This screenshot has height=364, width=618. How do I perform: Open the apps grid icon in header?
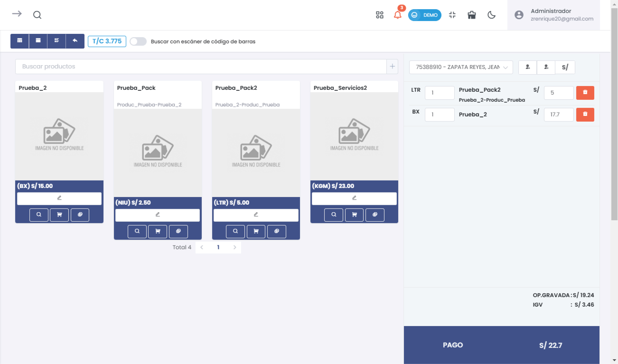point(379,15)
